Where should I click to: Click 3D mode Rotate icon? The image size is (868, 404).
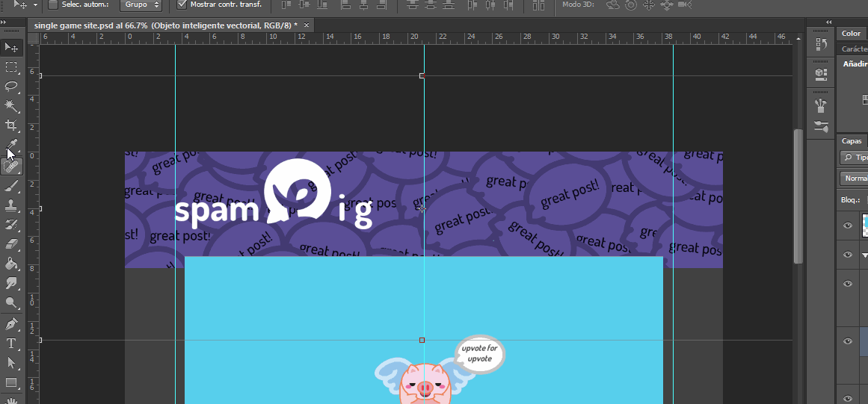(x=613, y=5)
